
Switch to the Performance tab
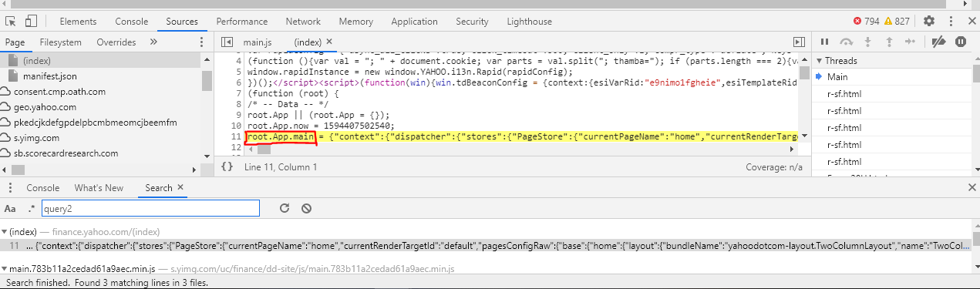(x=242, y=22)
